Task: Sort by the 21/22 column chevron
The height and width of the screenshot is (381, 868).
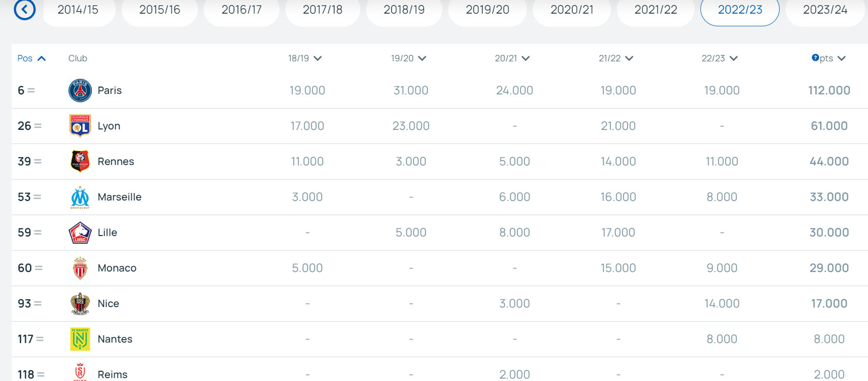Action: [629, 58]
